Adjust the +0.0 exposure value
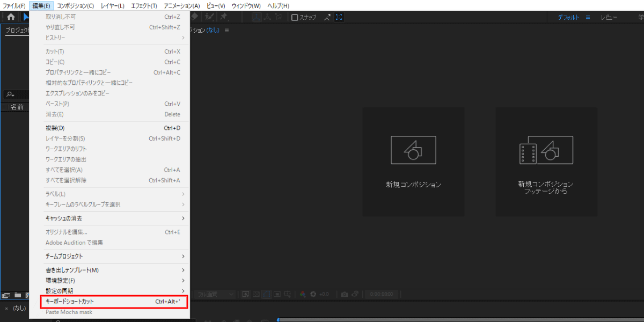 click(324, 294)
